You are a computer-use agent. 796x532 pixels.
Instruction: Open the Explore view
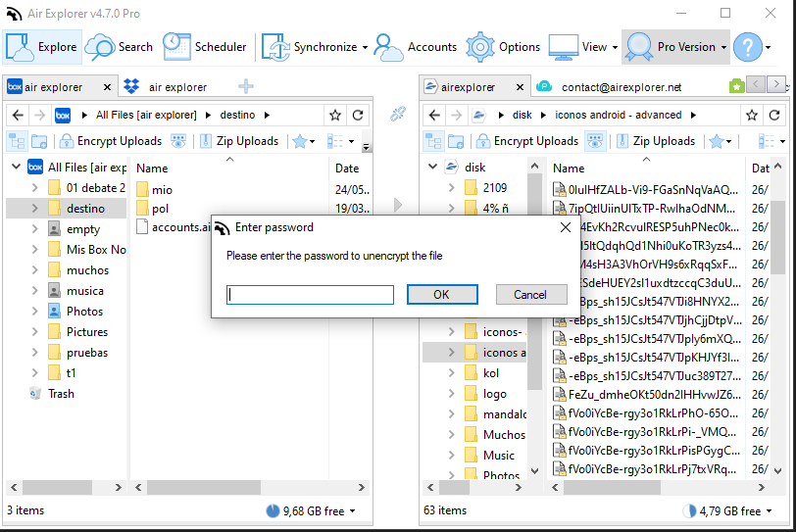pos(42,47)
